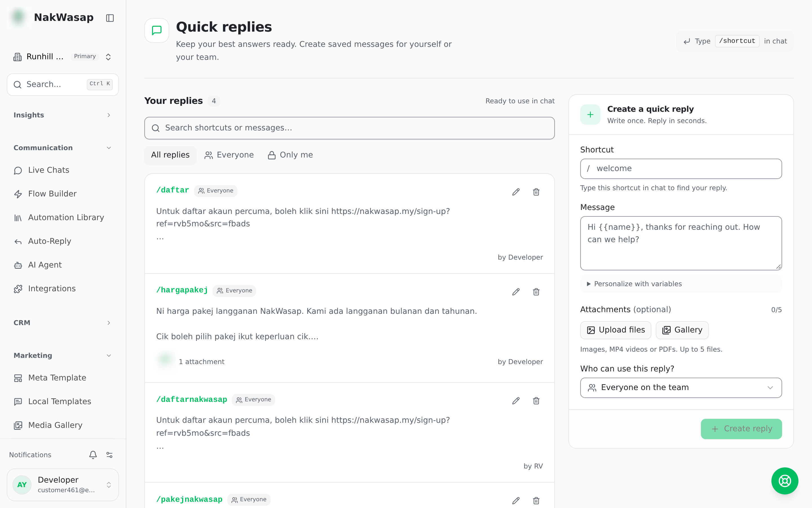The image size is (812, 508).
Task: Click the sidebar Search box
Action: 63,84
